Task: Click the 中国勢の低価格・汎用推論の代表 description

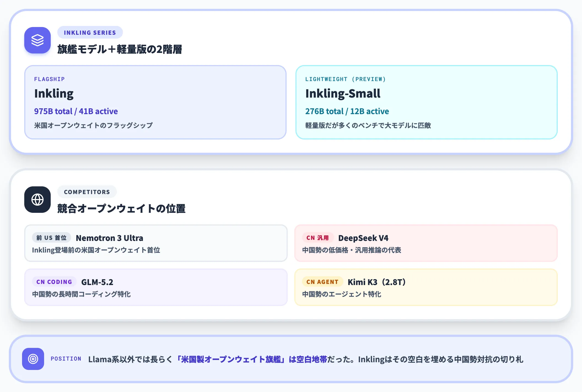Action: pos(352,250)
